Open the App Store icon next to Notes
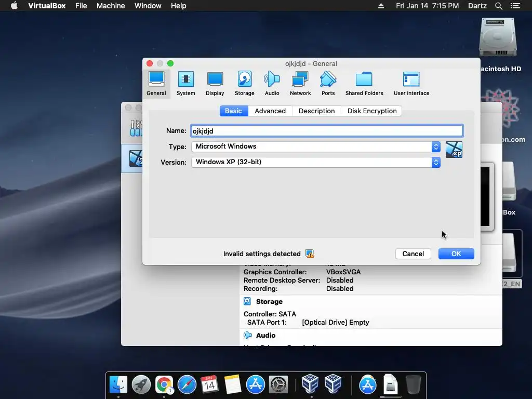This screenshot has width=532, height=399. [256, 384]
